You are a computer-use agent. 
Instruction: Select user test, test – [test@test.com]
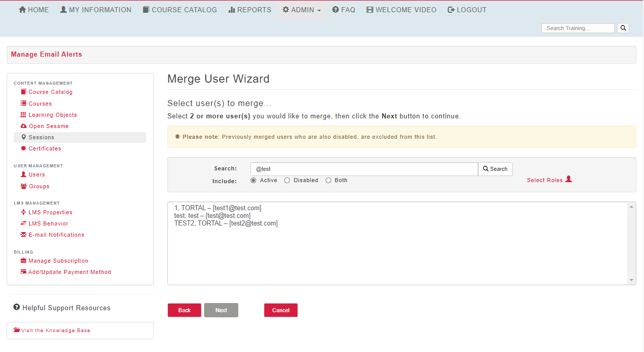click(212, 216)
